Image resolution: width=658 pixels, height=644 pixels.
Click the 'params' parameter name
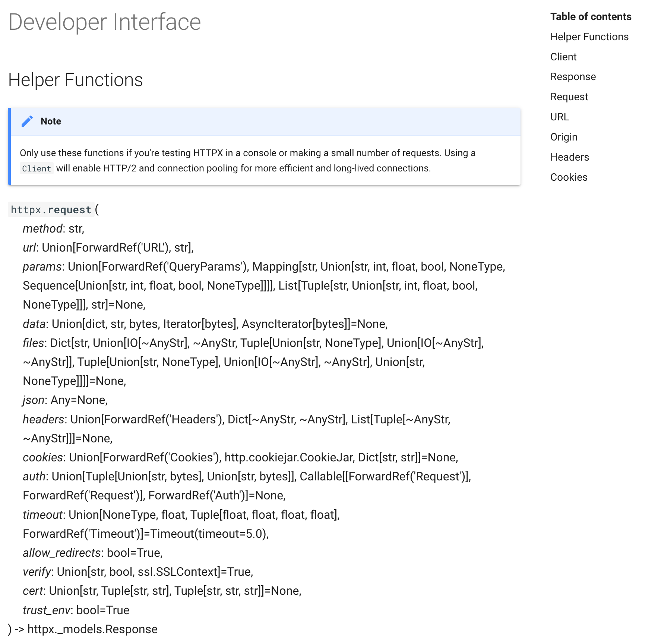click(x=42, y=266)
